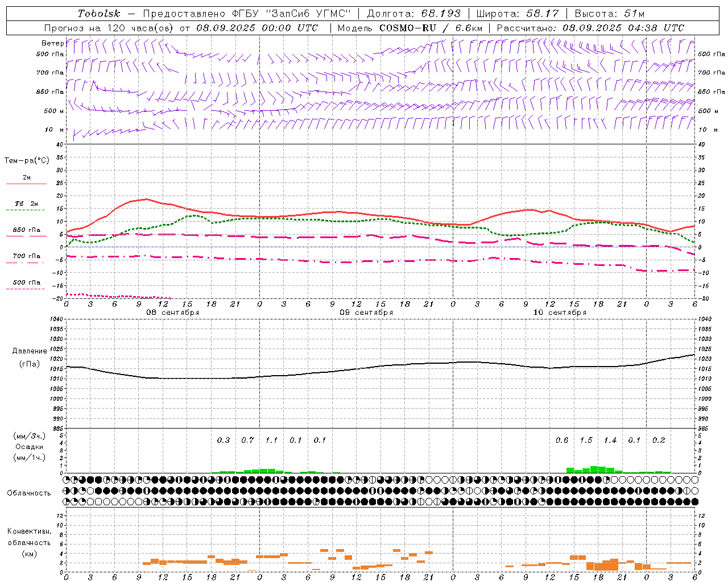Select the 'Широта: 58.17' latitude value

(x=518, y=14)
